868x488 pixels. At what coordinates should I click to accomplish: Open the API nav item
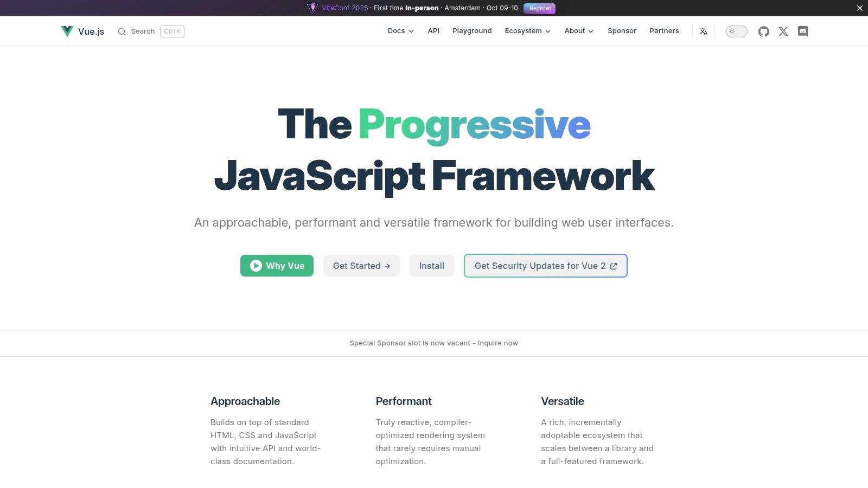pyautogui.click(x=433, y=31)
